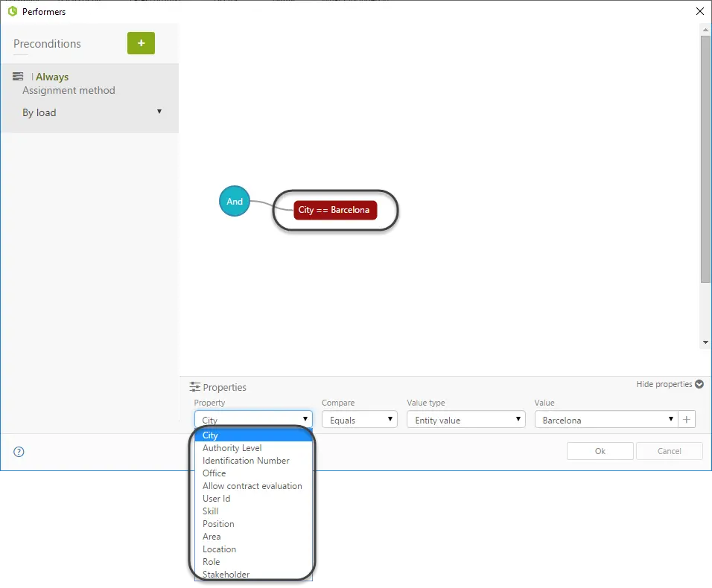This screenshot has width=712, height=588.
Task: Click the canvas vertical scrollbar thumb
Action: (705, 159)
